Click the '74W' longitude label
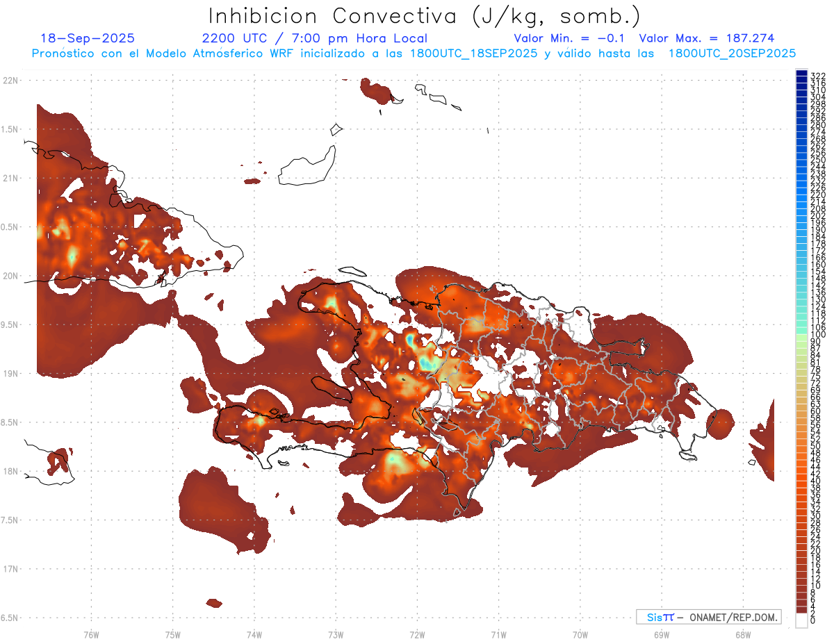834x644 pixels. point(254,634)
